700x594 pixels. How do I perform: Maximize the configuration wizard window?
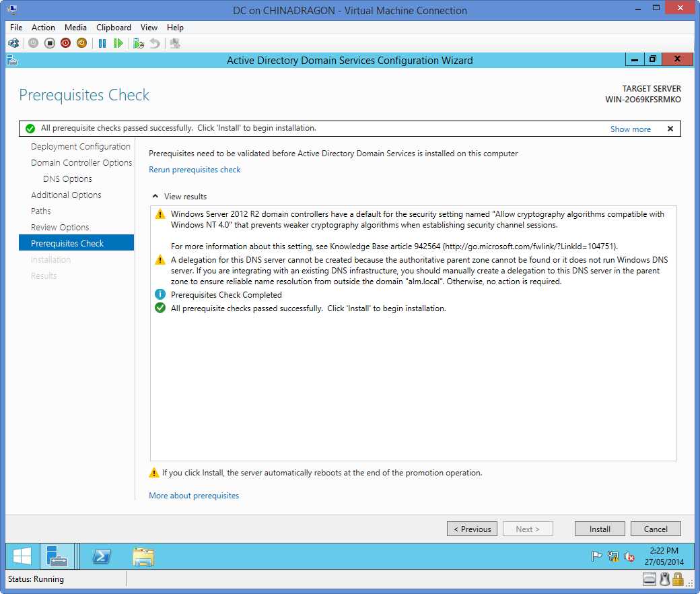[653, 59]
